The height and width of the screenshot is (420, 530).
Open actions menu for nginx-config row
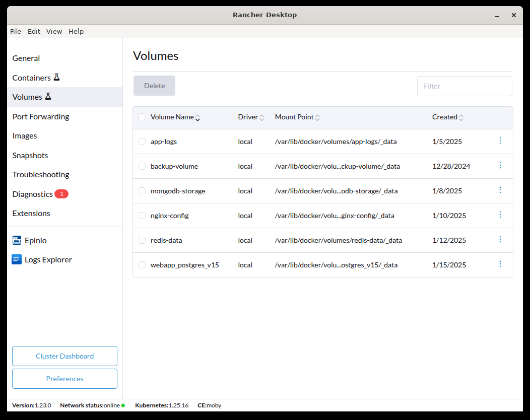(500, 215)
